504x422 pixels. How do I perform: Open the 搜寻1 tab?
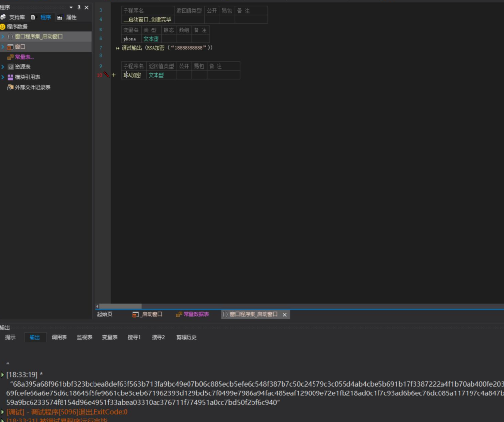point(134,337)
